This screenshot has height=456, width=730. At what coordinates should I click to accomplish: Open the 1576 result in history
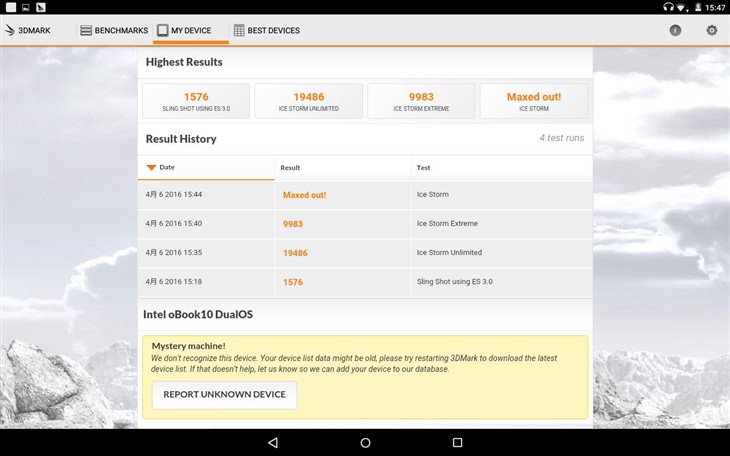click(x=293, y=282)
